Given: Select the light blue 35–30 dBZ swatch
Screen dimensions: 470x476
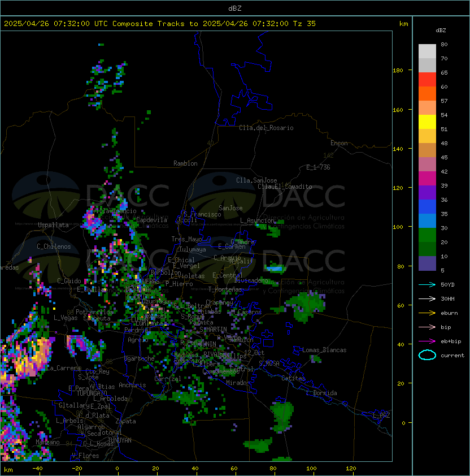Looking at the screenshot, I should 427,220.
